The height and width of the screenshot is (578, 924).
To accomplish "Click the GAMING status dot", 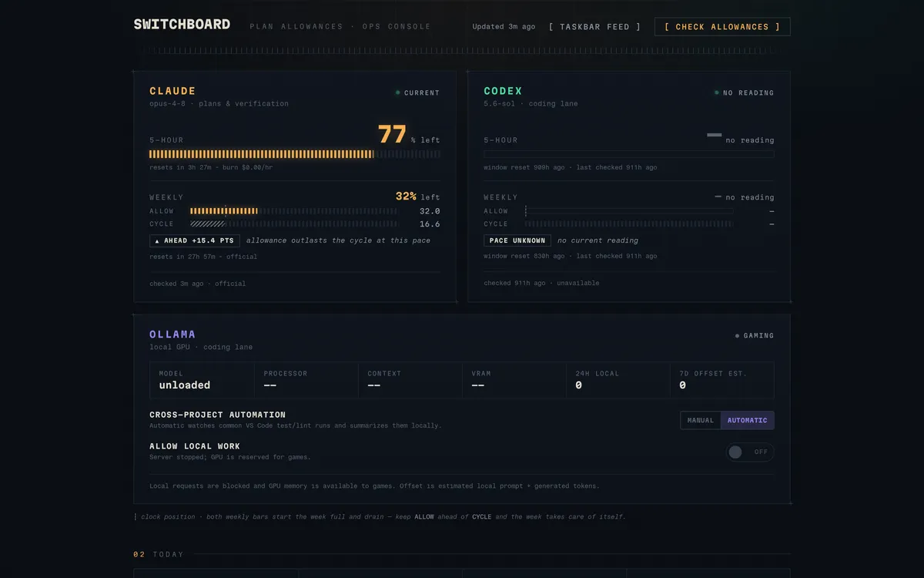I will (x=737, y=336).
